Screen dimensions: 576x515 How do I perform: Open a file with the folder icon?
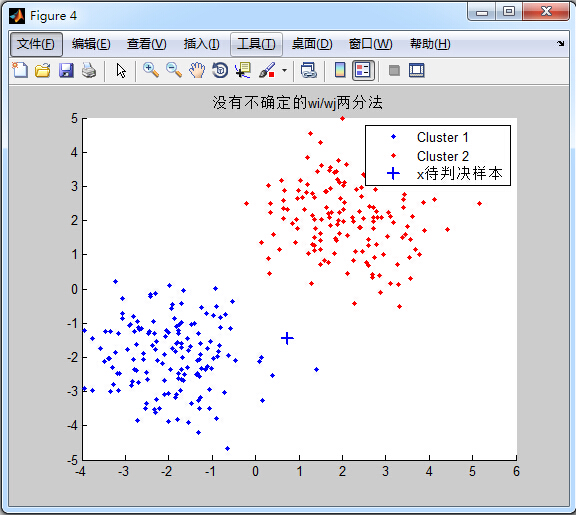[43, 70]
